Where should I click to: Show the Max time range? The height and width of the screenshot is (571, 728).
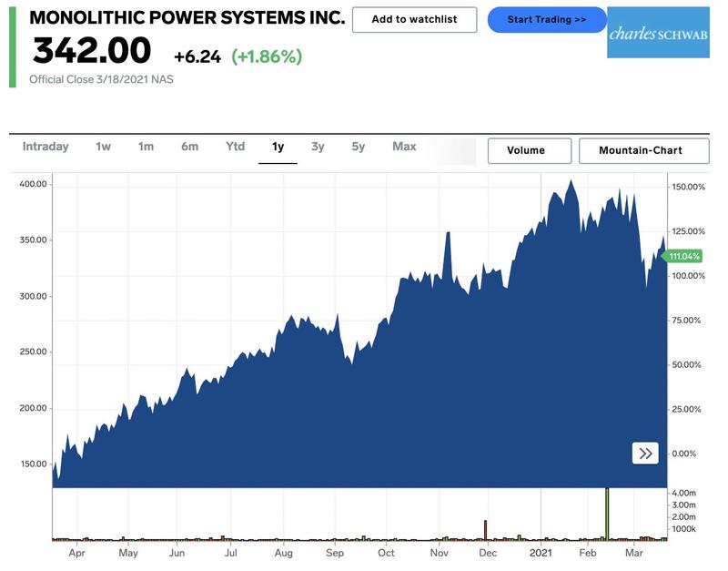[404, 147]
